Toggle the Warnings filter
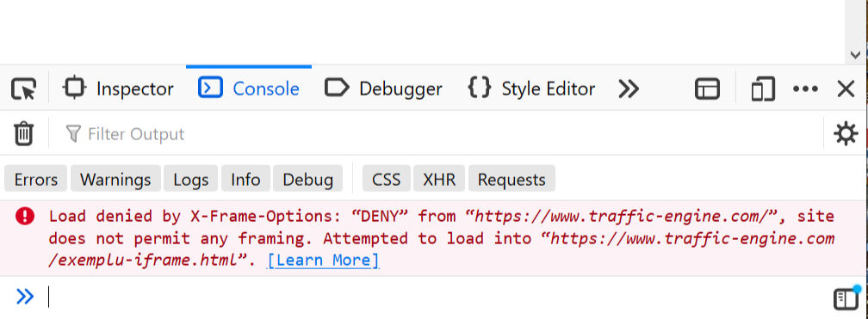This screenshot has height=319, width=868. [x=115, y=180]
